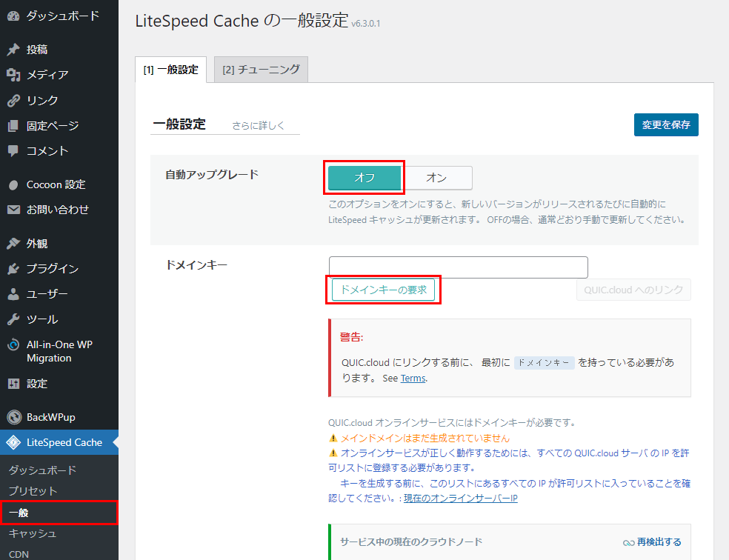Screen dimensions: 729x560
Task: Click the chain icon next to リンク
Action: [13, 100]
